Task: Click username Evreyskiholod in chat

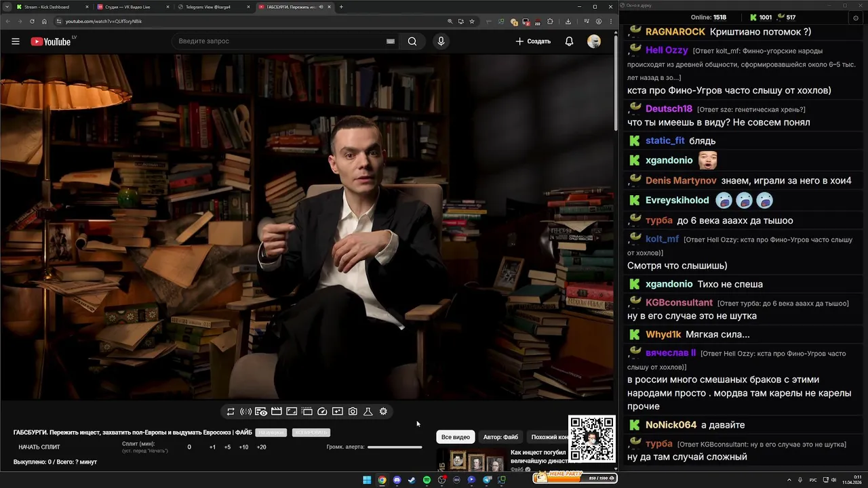Action: [677, 200]
